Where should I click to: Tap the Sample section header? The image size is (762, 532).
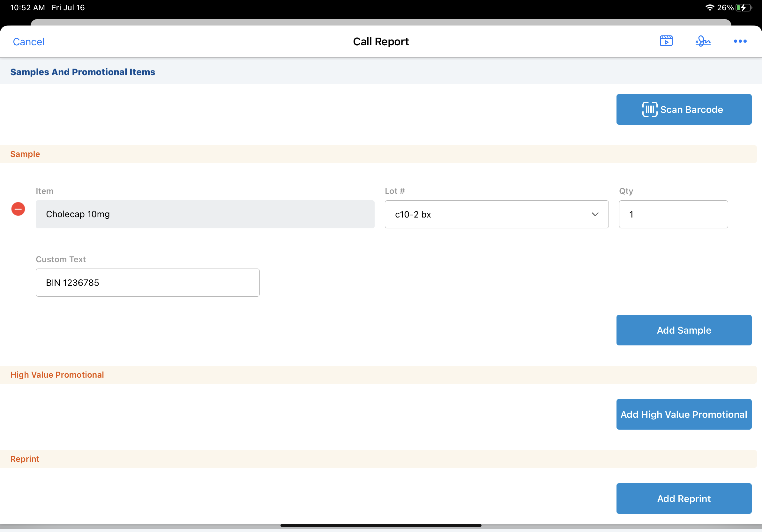25,154
